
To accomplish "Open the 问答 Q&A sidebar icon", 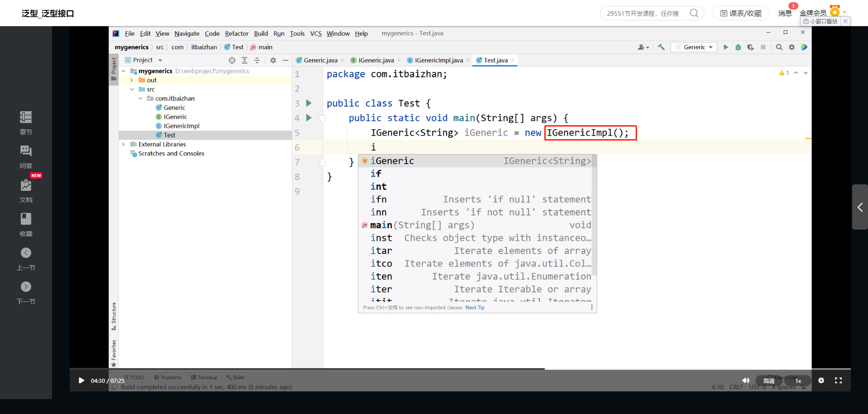I will coord(26,157).
